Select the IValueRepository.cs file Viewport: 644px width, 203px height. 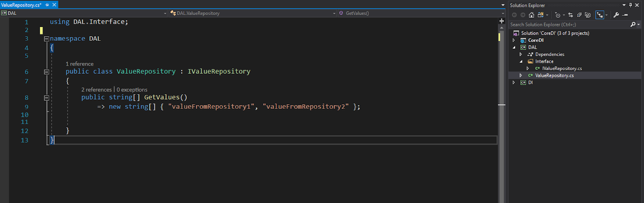pos(562,68)
